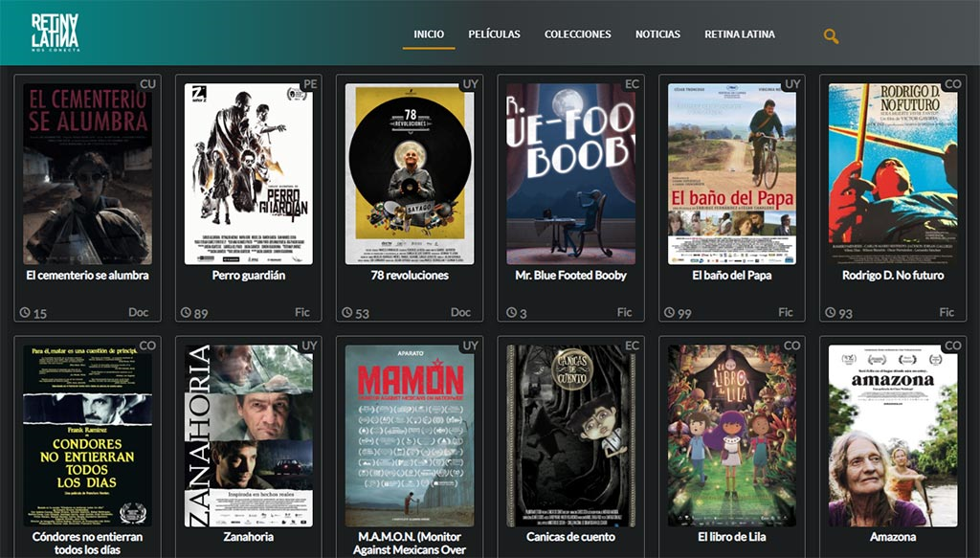Click clock icon on Rodrigo D. No futuro card
The height and width of the screenshot is (558, 980).
831,312
